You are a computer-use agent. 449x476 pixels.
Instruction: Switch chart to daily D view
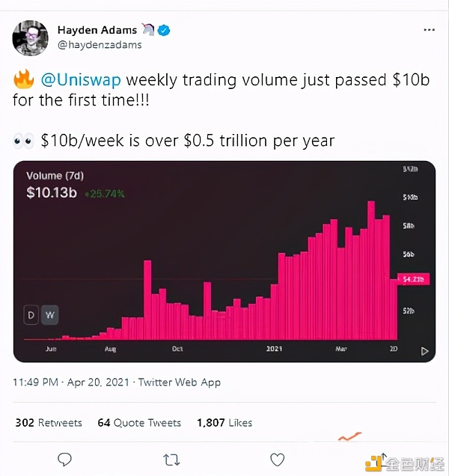(31, 315)
